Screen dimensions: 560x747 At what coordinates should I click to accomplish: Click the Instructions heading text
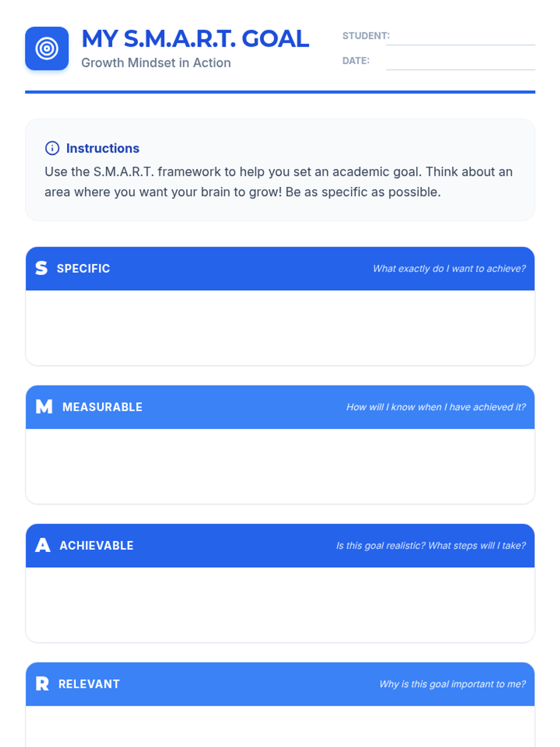point(103,148)
